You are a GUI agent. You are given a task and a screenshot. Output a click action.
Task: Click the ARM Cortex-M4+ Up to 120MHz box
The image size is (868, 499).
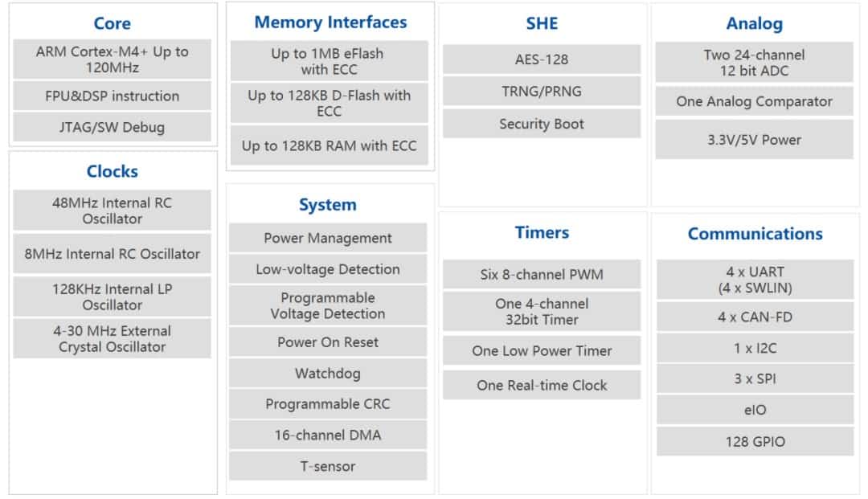[x=112, y=59]
